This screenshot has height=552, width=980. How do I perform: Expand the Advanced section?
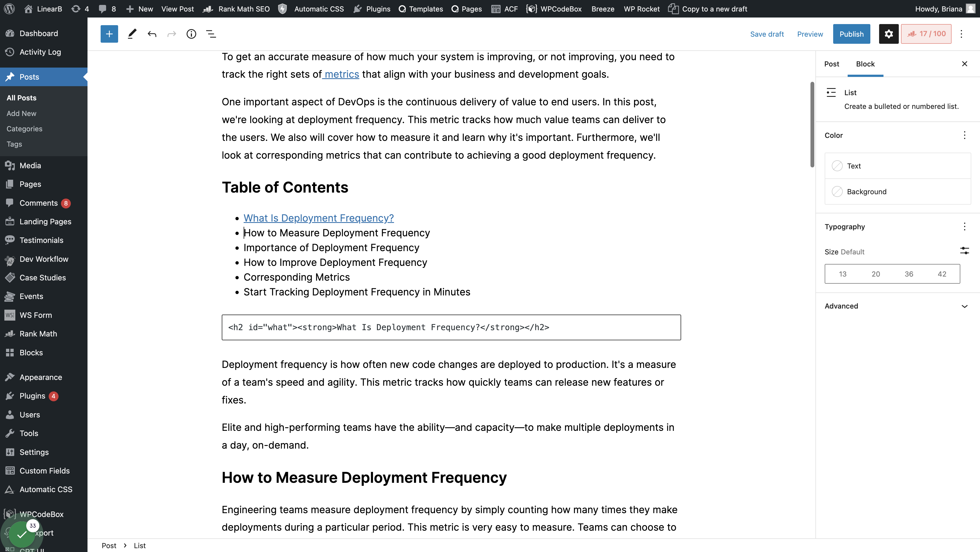point(897,306)
